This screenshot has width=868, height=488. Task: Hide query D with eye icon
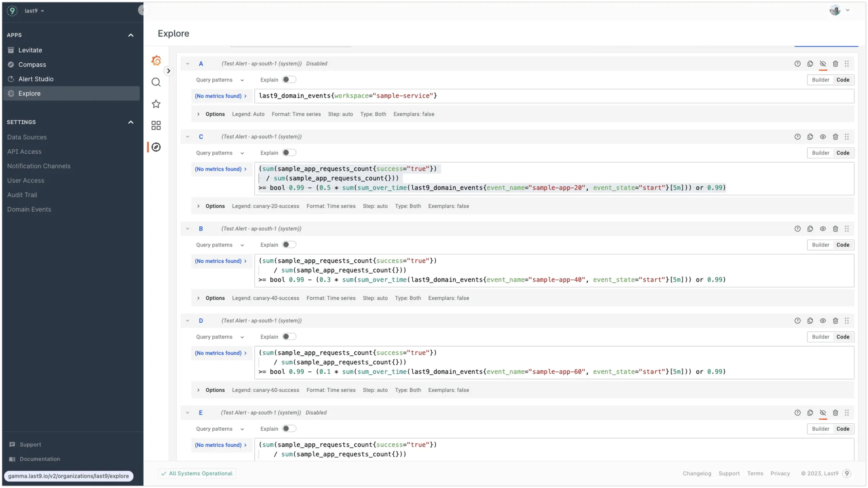[x=822, y=321]
